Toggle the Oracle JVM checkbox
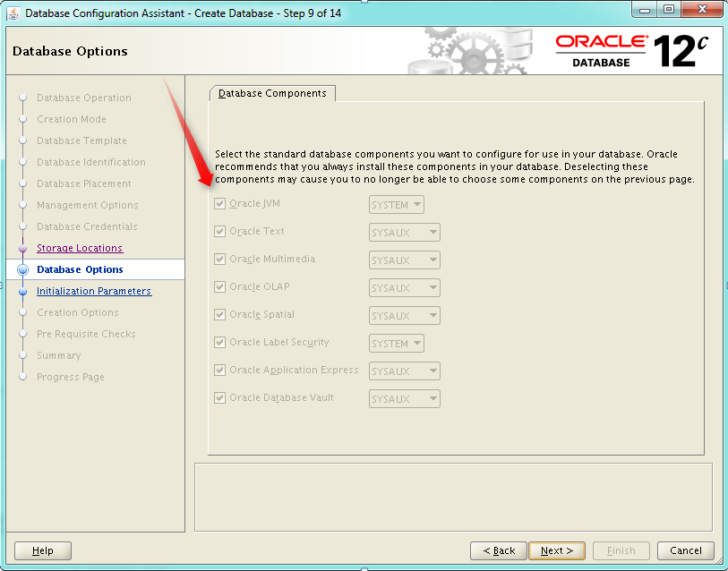 [x=220, y=204]
